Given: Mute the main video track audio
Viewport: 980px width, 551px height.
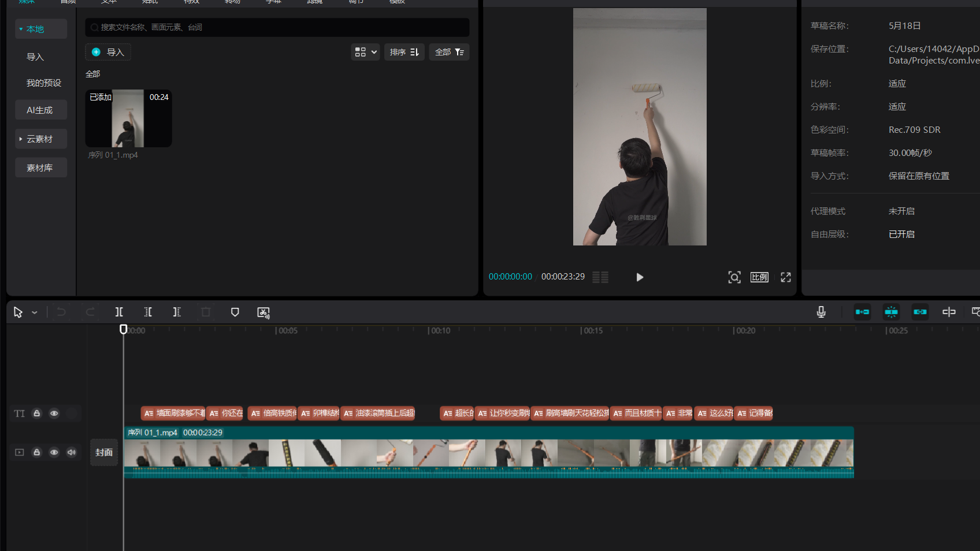Looking at the screenshot, I should [72, 452].
